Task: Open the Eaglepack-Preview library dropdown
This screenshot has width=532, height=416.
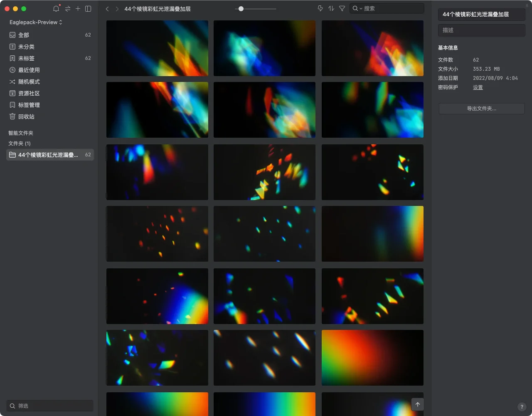Action: click(x=36, y=22)
